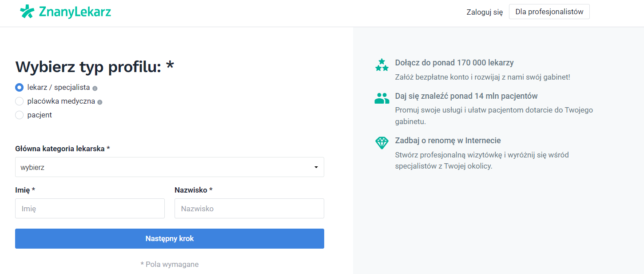Click the dropdown caret on the category selector

point(316,167)
